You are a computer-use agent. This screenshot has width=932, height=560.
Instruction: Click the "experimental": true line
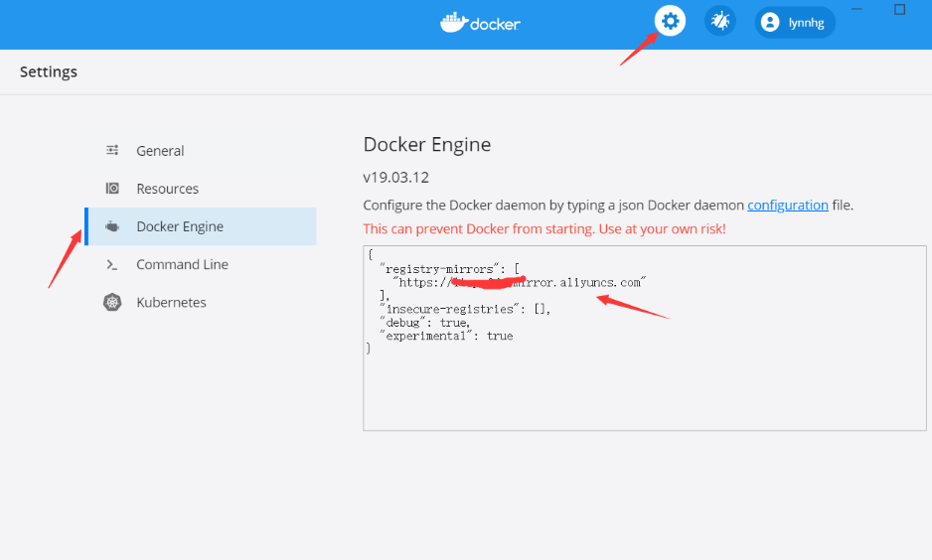tap(446, 337)
